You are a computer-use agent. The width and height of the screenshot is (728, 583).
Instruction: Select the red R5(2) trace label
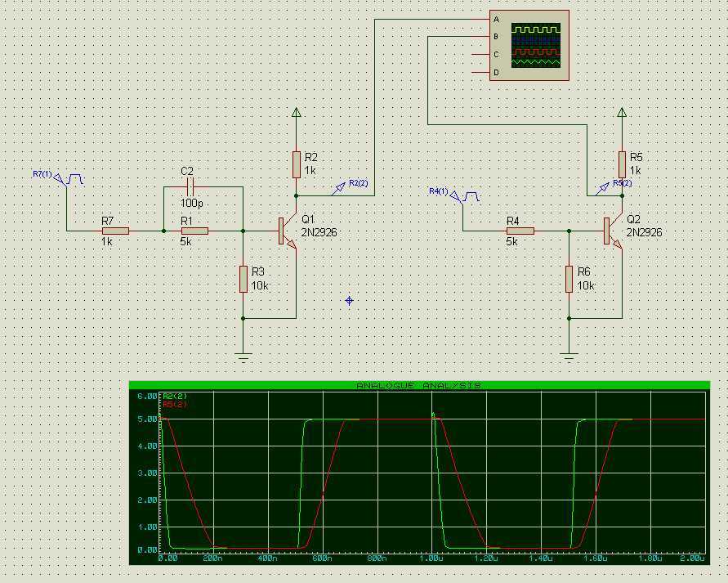175,405
